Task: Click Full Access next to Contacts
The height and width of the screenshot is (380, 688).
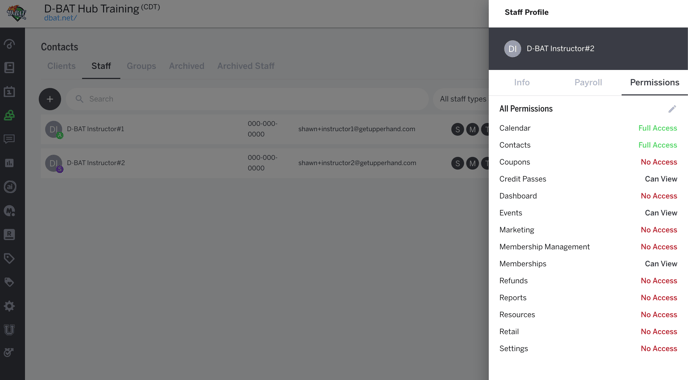Action: tap(657, 145)
